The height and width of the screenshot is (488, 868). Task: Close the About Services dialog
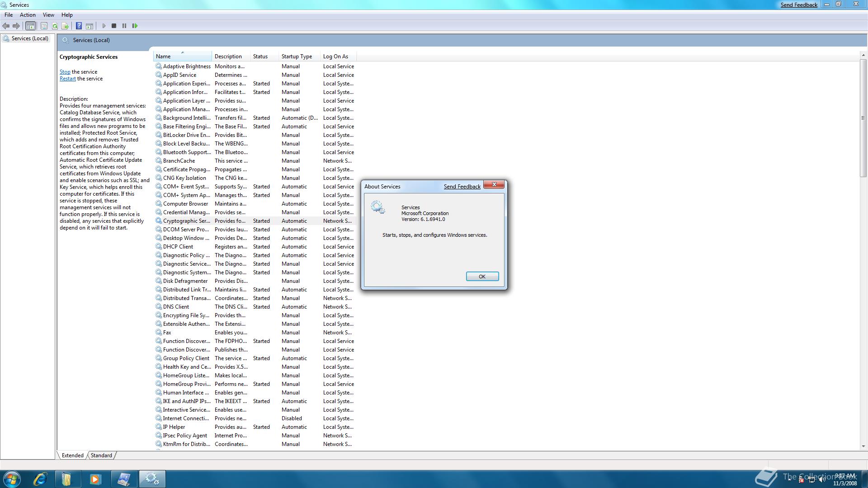(x=494, y=184)
